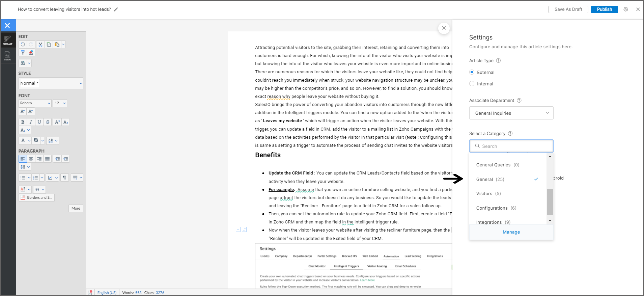Click the category Search field
The height and width of the screenshot is (296, 644).
tap(511, 146)
